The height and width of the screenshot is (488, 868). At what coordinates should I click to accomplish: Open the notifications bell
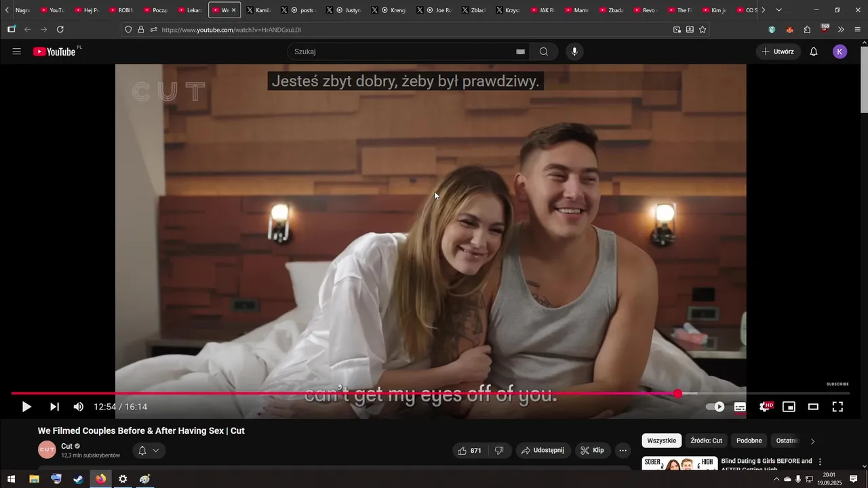[814, 52]
